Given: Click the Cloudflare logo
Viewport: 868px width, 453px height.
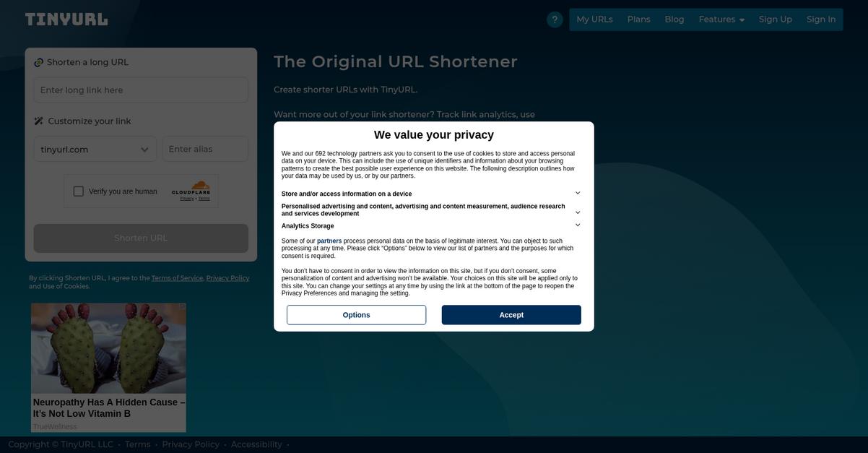Looking at the screenshot, I should pos(191,189).
